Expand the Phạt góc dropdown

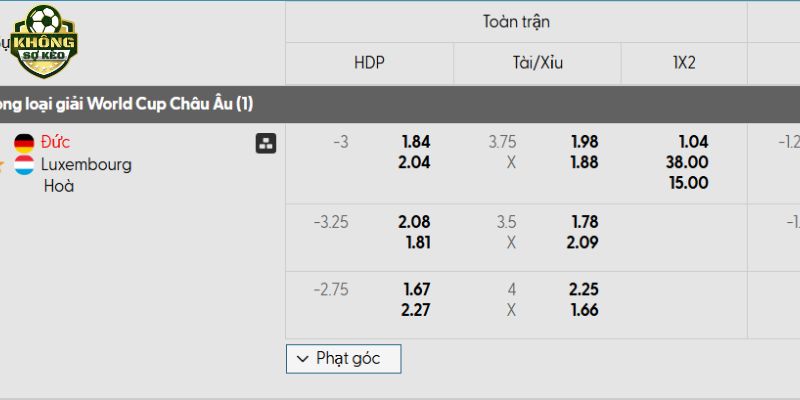tap(343, 358)
